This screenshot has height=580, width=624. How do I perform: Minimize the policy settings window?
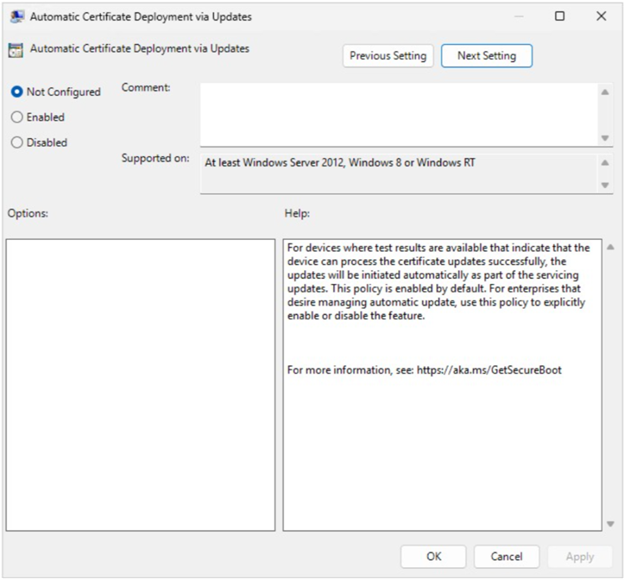click(518, 16)
